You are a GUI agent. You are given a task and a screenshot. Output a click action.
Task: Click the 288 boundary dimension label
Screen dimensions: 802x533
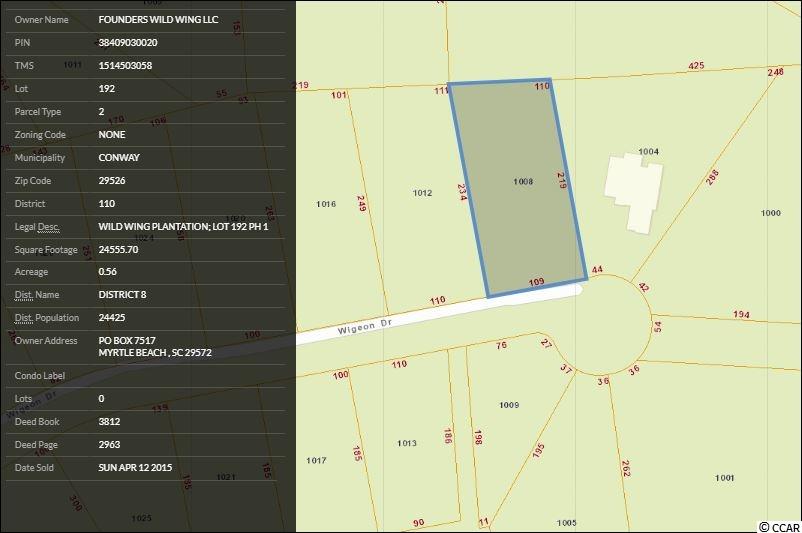[712, 177]
